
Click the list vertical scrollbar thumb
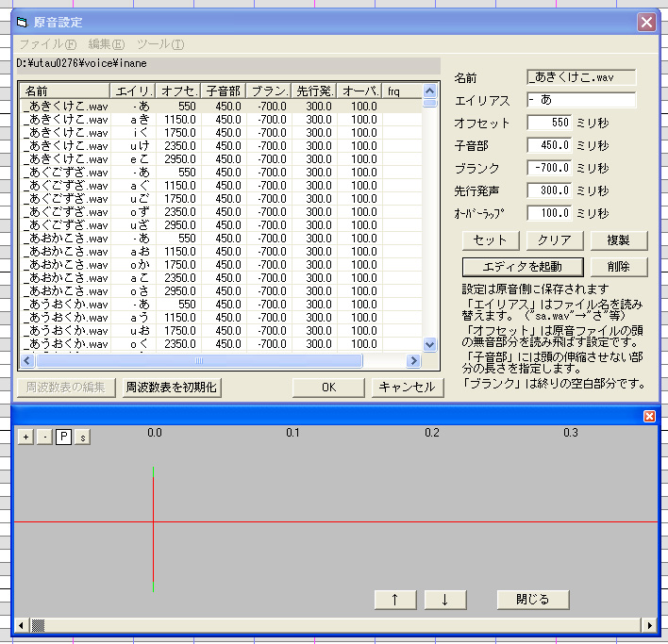[430, 103]
